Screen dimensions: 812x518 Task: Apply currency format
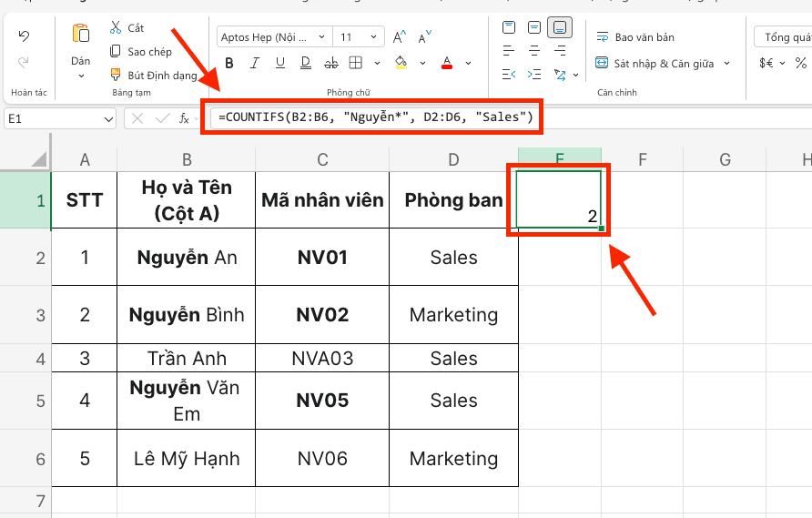coord(766,63)
